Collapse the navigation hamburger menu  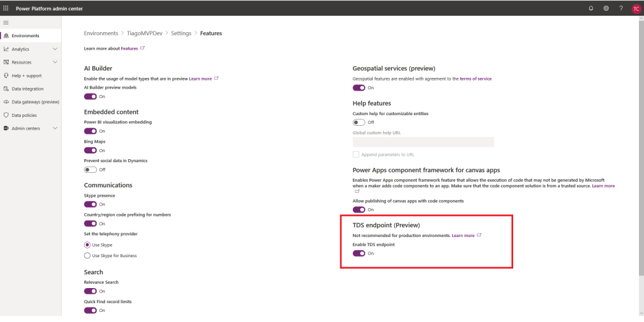[x=6, y=23]
